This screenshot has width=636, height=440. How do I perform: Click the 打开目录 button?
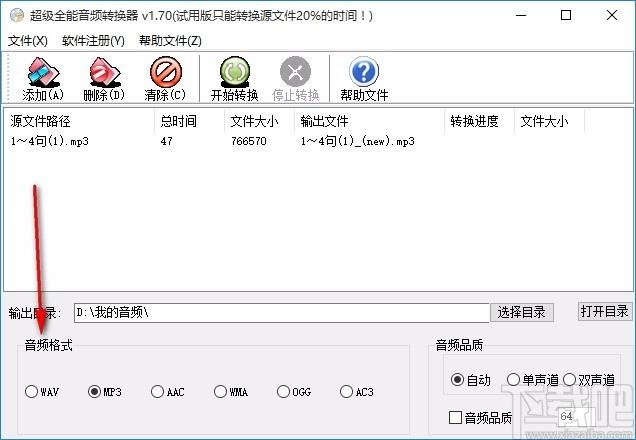pyautogui.click(x=604, y=311)
